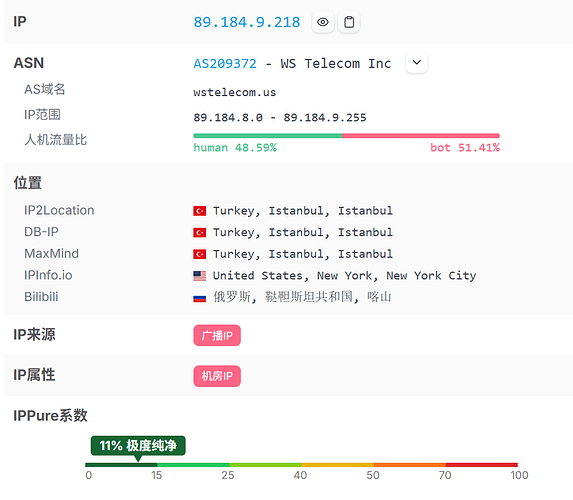Click the AS域名 label
The width and height of the screenshot is (573, 500).
point(45,89)
